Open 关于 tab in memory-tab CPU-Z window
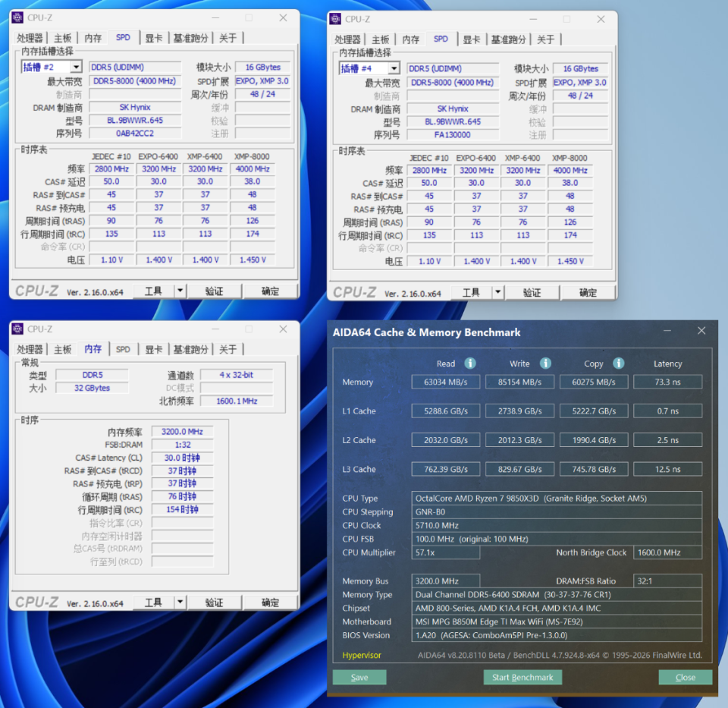 coord(228,349)
